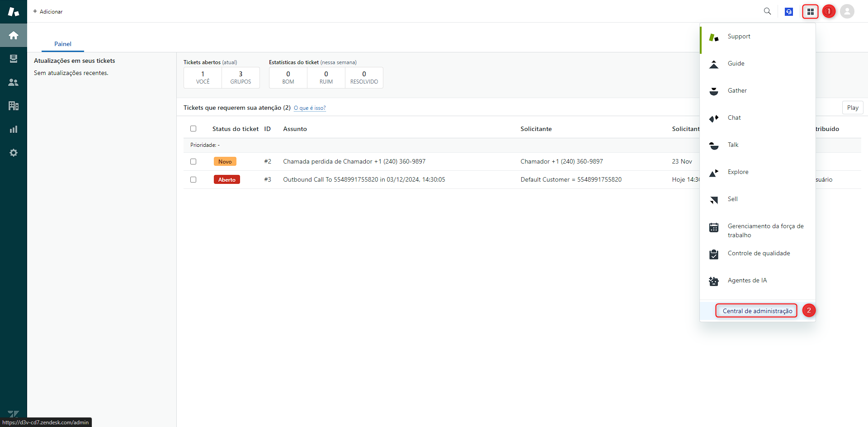Click the GRUPOS open tickets counter

tap(241, 78)
